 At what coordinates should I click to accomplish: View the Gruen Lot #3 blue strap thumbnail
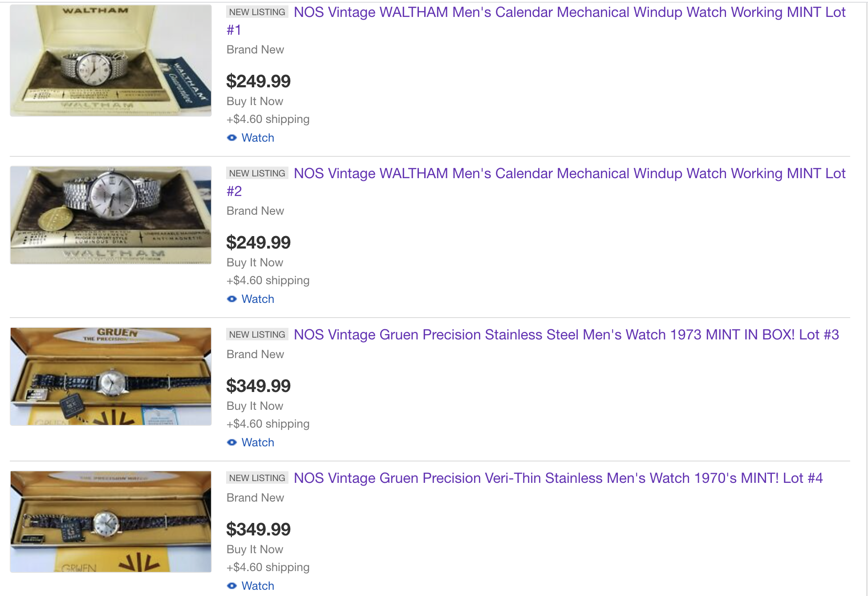coord(111,376)
